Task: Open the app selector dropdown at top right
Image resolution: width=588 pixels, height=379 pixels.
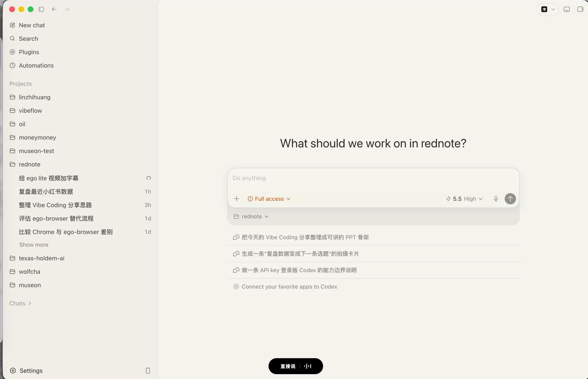Action: pyautogui.click(x=548, y=9)
